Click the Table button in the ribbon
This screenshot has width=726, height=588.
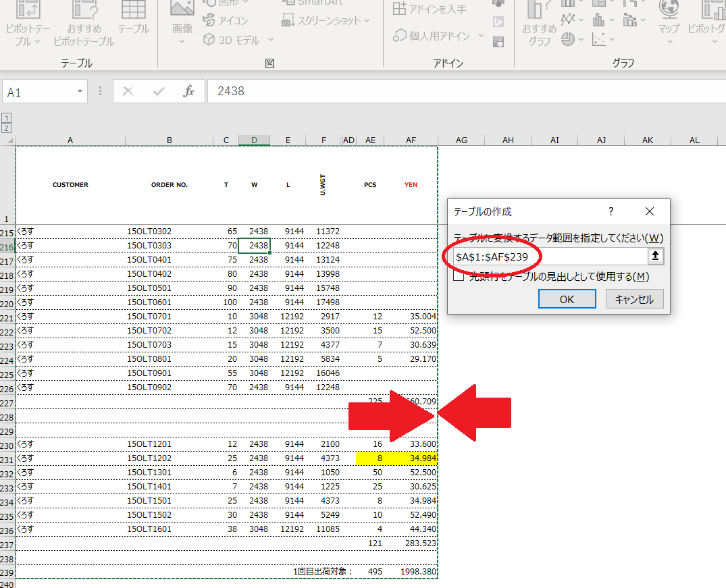tap(133, 18)
